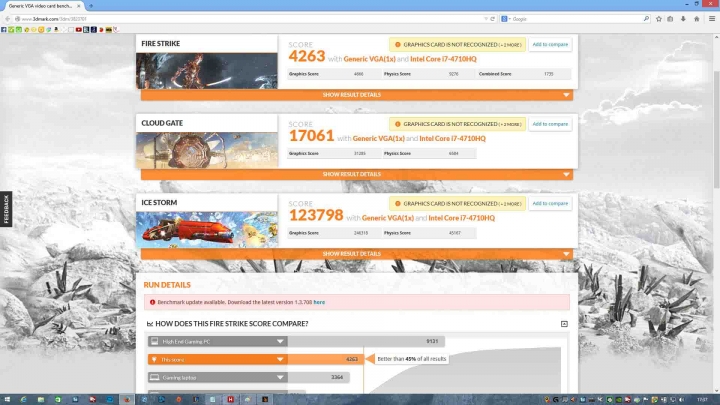Click the Fire Strike thumbnail image
The image size is (720, 405).
point(207,71)
